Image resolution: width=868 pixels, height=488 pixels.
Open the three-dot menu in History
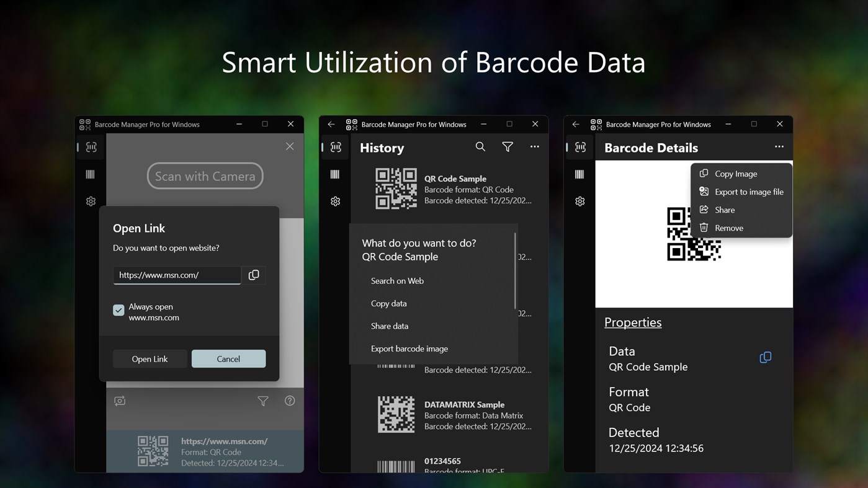coord(534,146)
